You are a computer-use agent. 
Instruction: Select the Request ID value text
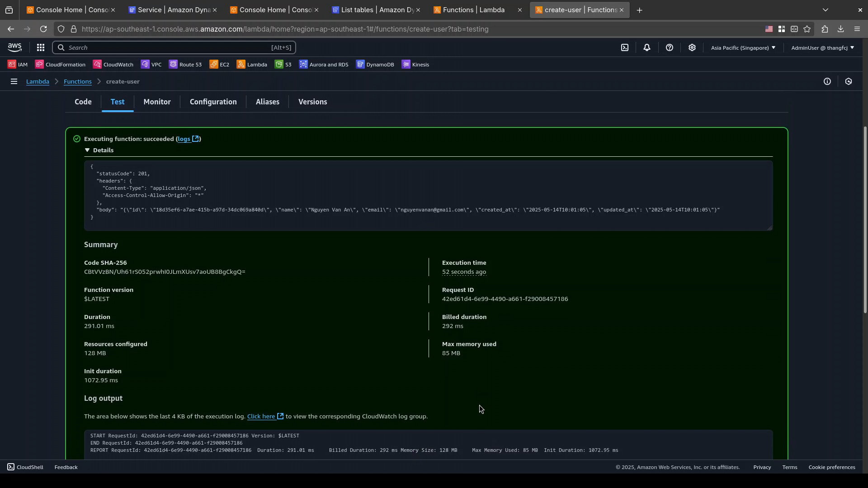pyautogui.click(x=505, y=299)
